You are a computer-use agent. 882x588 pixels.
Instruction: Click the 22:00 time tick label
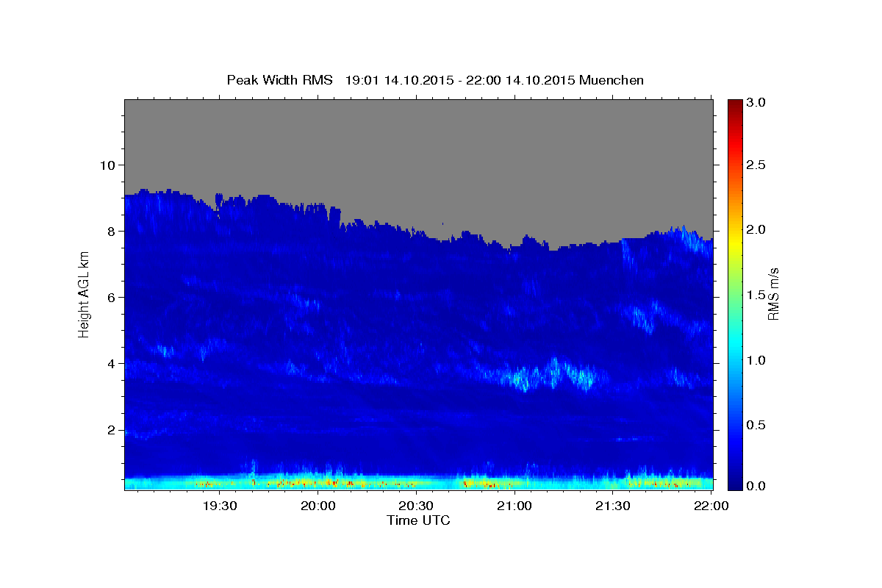[711, 506]
